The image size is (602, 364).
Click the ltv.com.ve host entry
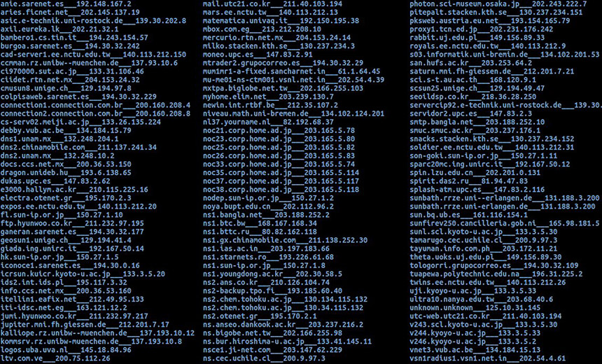click(55, 358)
